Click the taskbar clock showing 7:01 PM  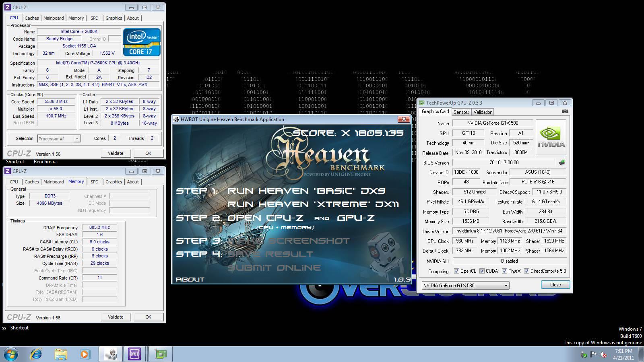click(x=623, y=354)
